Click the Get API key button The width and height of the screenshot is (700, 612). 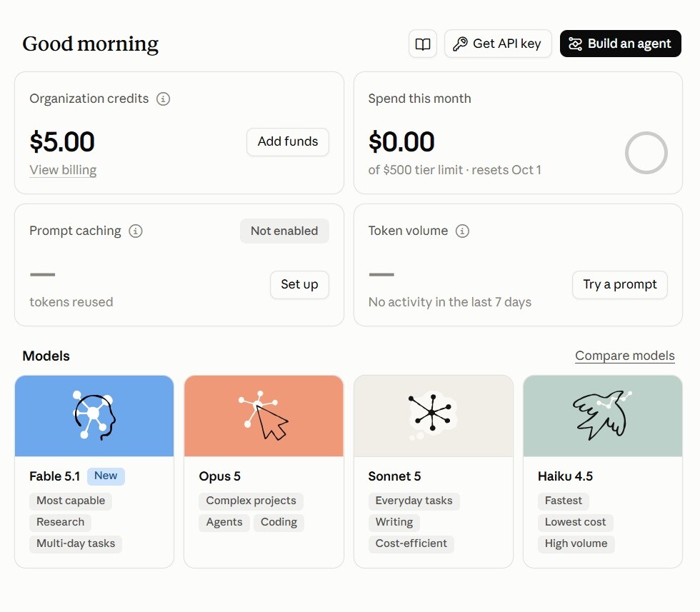click(498, 44)
